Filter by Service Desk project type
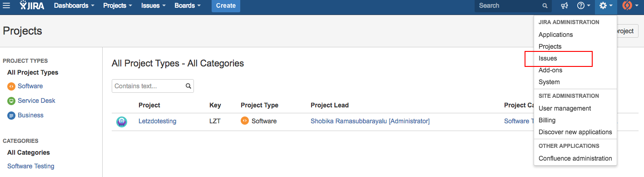Screen dimensions: 644x177 click(36, 101)
